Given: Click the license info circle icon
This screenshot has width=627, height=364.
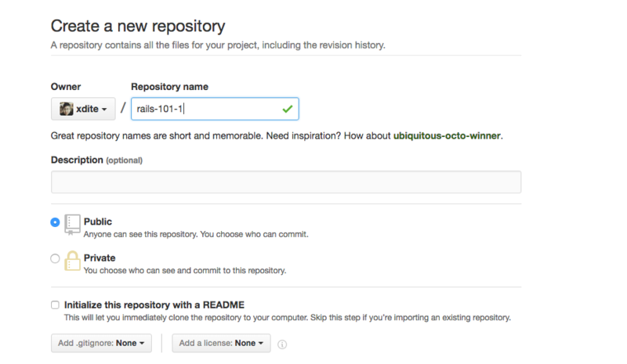Looking at the screenshot, I should coord(282,344).
